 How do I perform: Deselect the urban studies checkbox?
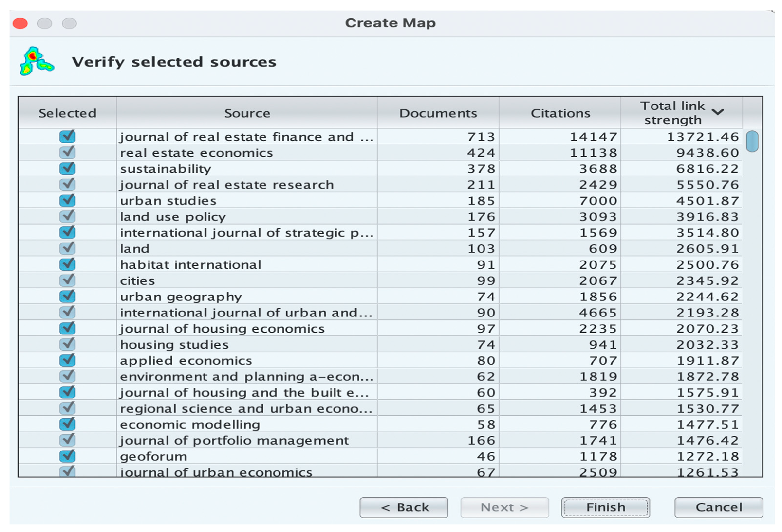click(x=67, y=200)
